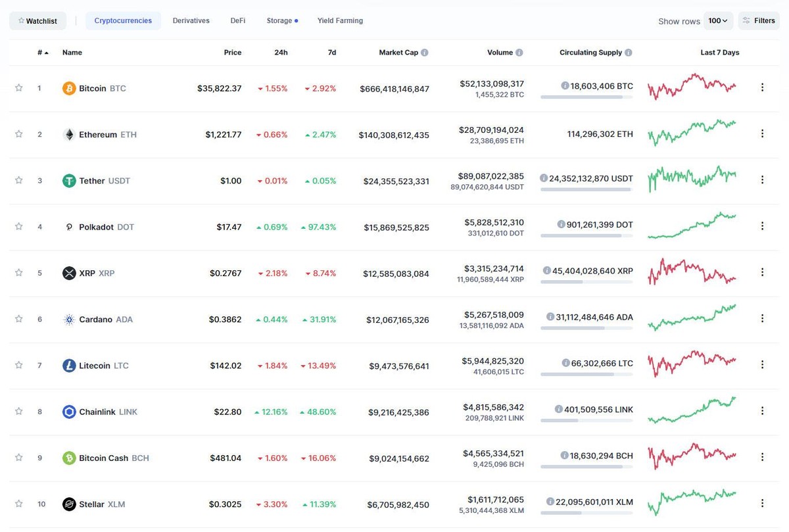Image resolution: width=789 pixels, height=532 pixels.
Task: Star the Cardano row
Action: click(x=18, y=319)
